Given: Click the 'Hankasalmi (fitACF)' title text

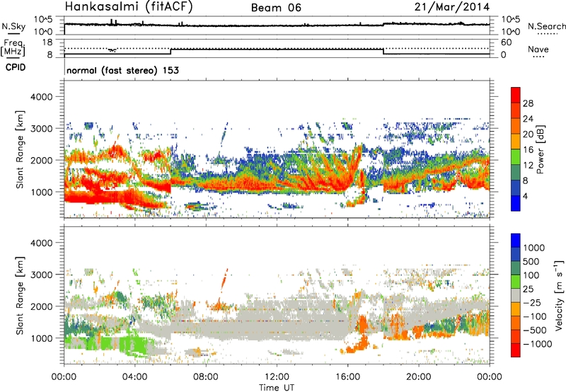Looking at the screenshot, I should pos(129,6).
